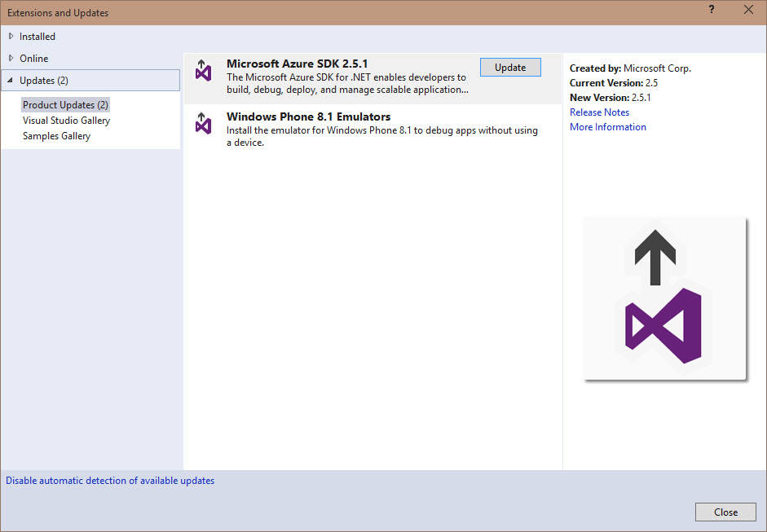
Task: Click the Created by: Microsoft Corp. text
Action: click(630, 68)
